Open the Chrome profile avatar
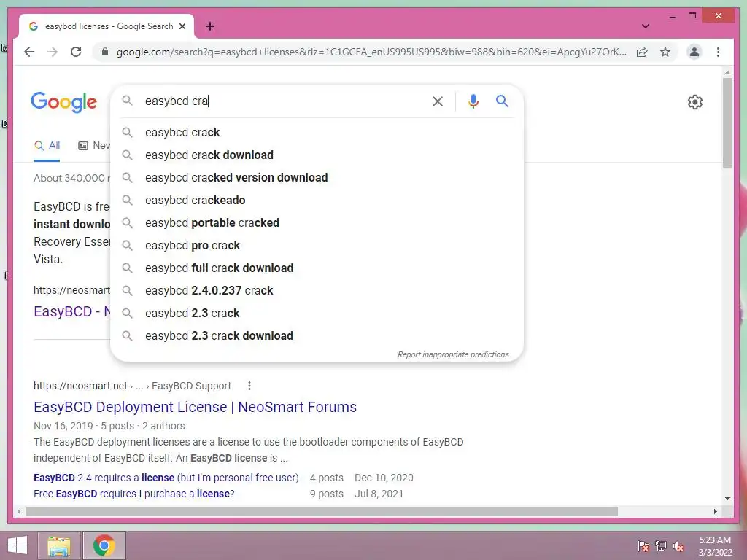The width and height of the screenshot is (747, 560). pyautogui.click(x=694, y=52)
